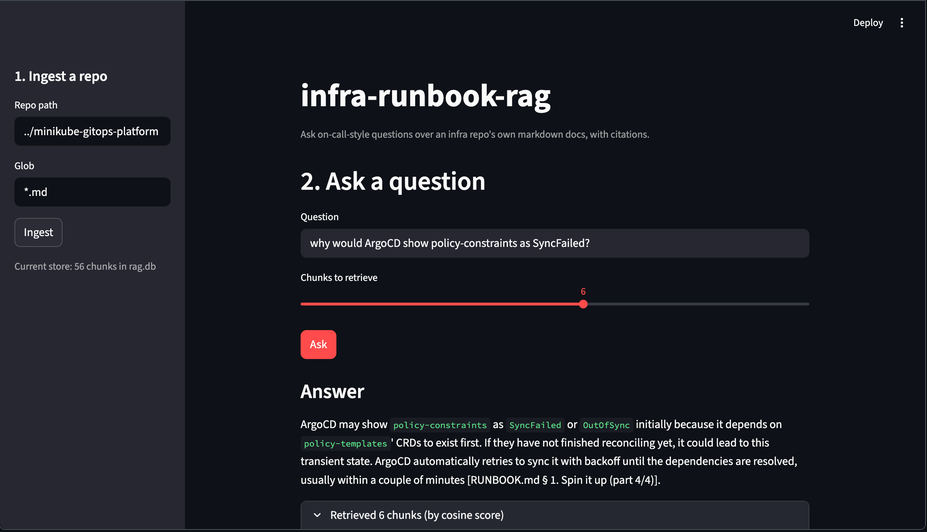Click the RUNBOOK.md citation text

coord(563,480)
